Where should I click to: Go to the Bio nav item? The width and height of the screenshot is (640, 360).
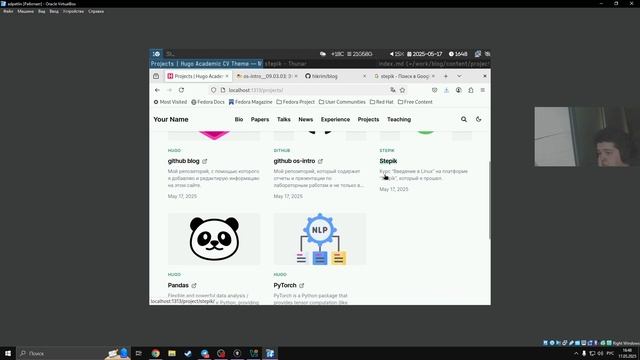click(239, 119)
